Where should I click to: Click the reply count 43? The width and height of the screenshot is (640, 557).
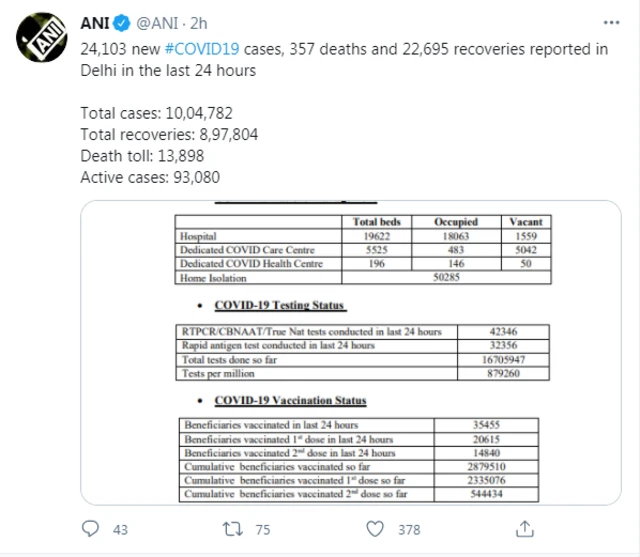tap(120, 530)
